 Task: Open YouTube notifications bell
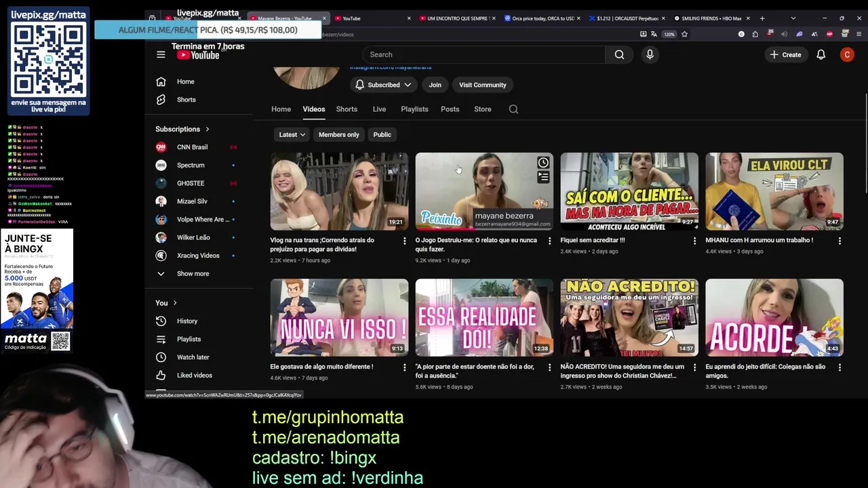point(821,55)
